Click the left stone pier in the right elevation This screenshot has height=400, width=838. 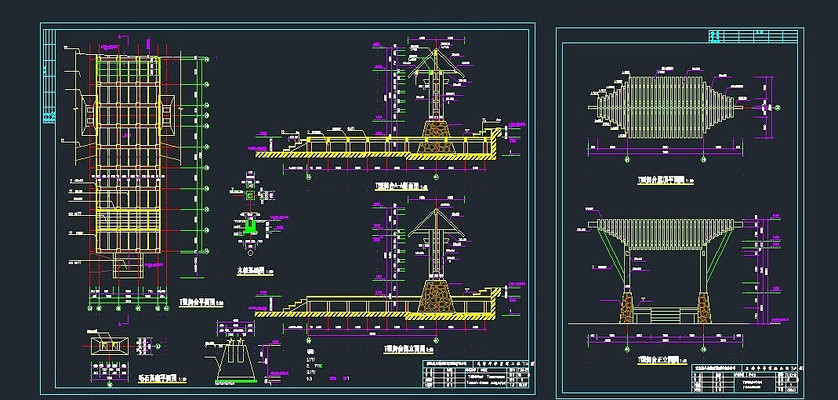point(627,305)
